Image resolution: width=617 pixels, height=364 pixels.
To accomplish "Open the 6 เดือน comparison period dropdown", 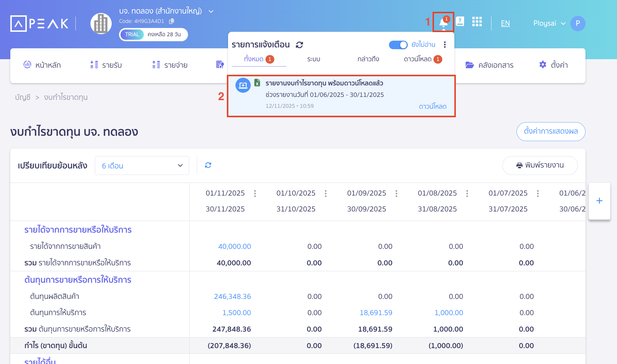I will click(142, 166).
